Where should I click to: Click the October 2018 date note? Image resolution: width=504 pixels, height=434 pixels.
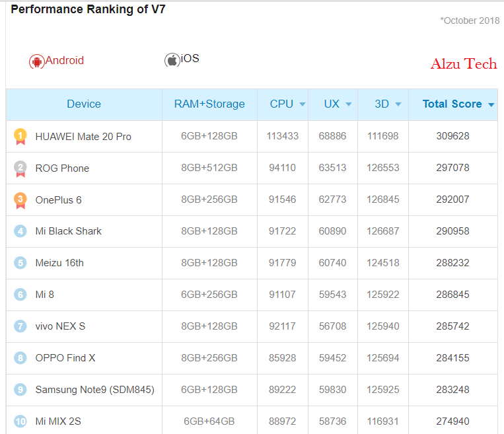[x=470, y=20]
